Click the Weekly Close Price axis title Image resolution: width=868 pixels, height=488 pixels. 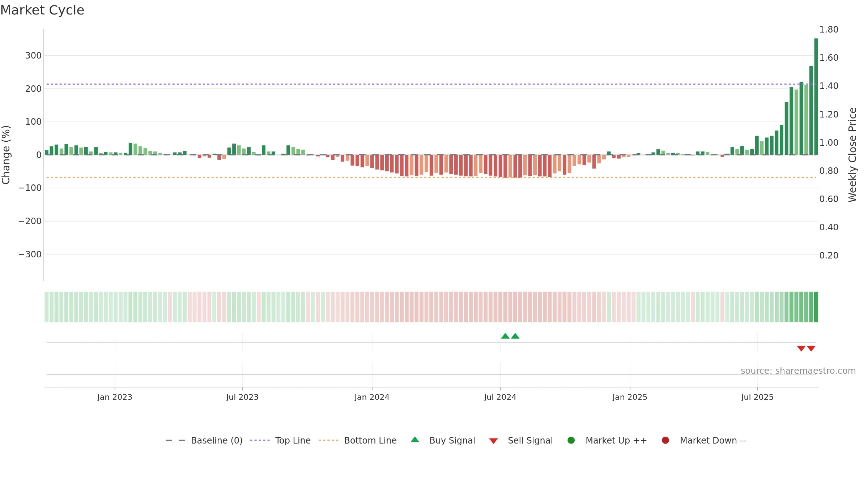pyautogui.click(x=852, y=155)
